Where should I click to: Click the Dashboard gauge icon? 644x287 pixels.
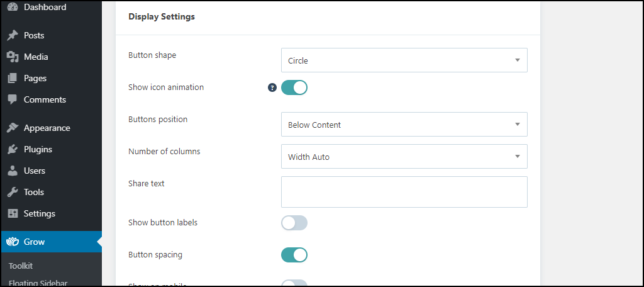[13, 7]
